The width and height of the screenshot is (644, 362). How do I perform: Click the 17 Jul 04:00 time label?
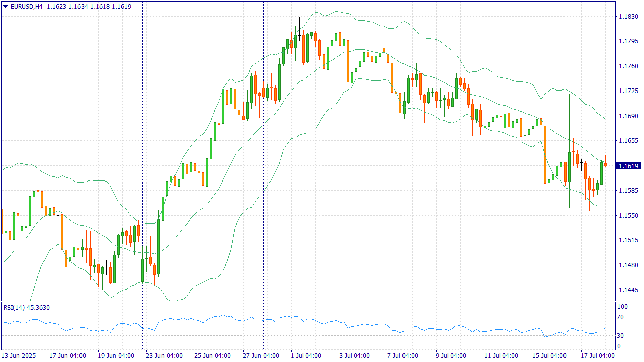point(597,356)
